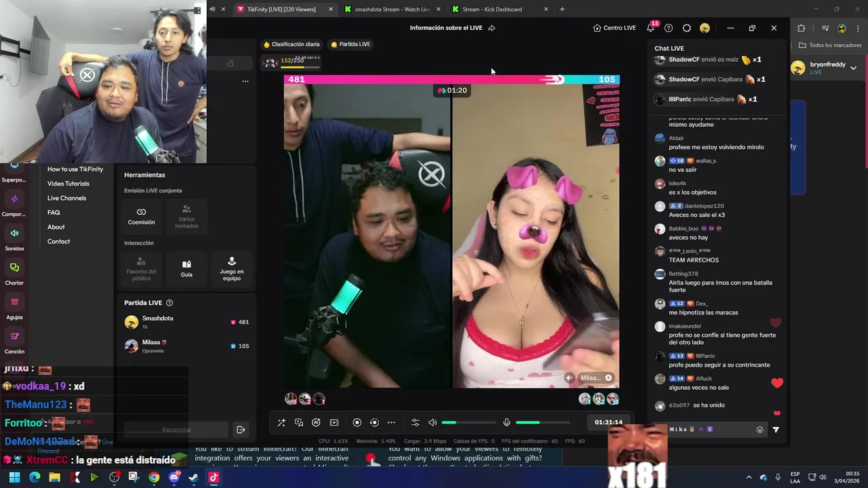Viewport: 868px width, 488px height.
Task: Click the 01:31:14 live timer button
Action: [x=608, y=422]
